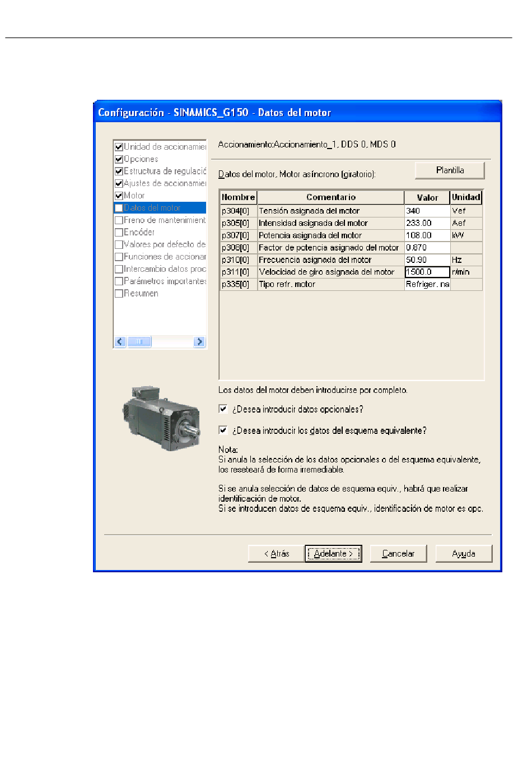Screen dimensions: 532x783
Task: Click right arrow of step list scrollbar
Action: click(x=199, y=342)
